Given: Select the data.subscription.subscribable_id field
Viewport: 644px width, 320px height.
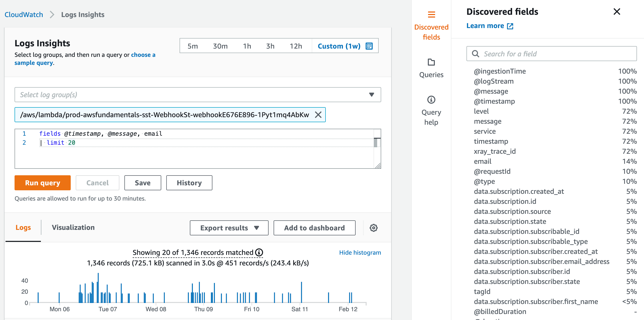Looking at the screenshot, I should (x=527, y=231).
